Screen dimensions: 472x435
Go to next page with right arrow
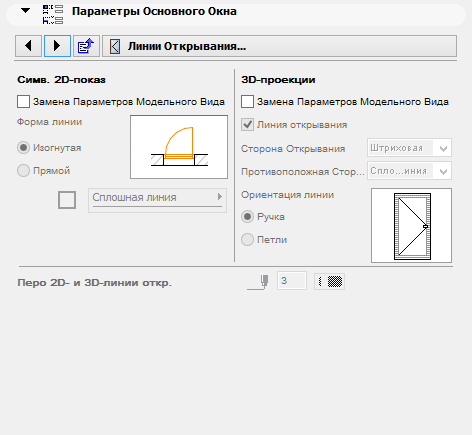click(x=57, y=46)
